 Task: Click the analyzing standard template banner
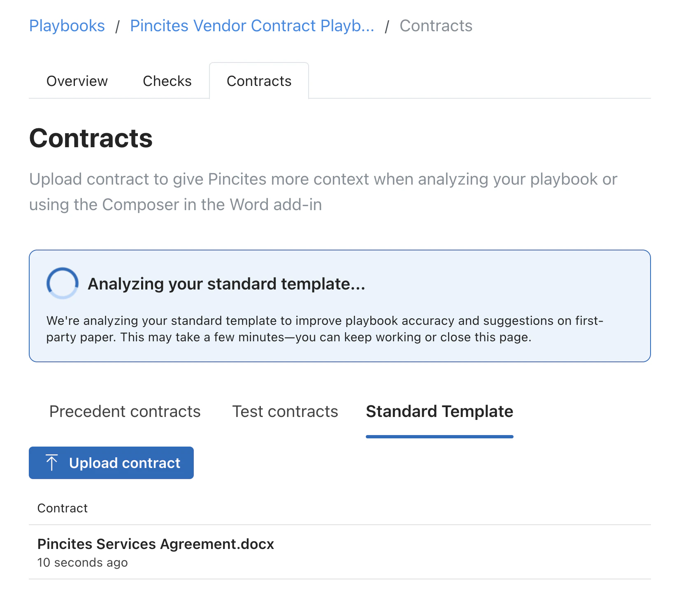pyautogui.click(x=337, y=305)
